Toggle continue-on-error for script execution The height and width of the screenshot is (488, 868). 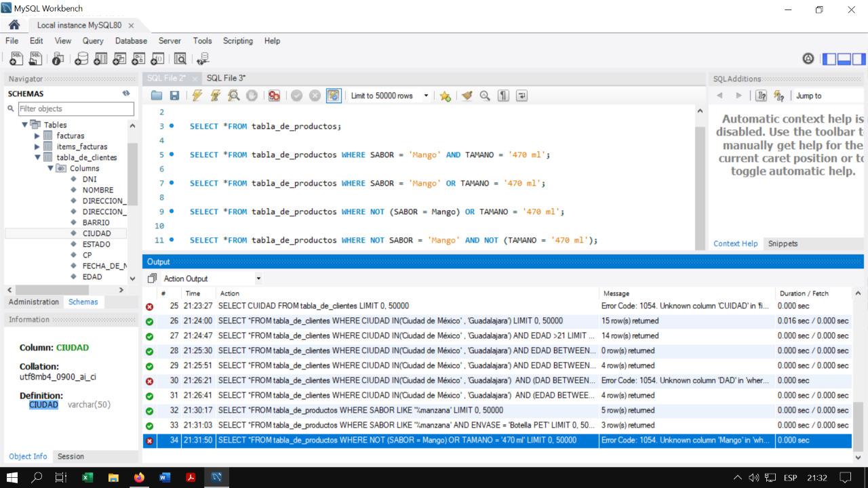coord(274,96)
